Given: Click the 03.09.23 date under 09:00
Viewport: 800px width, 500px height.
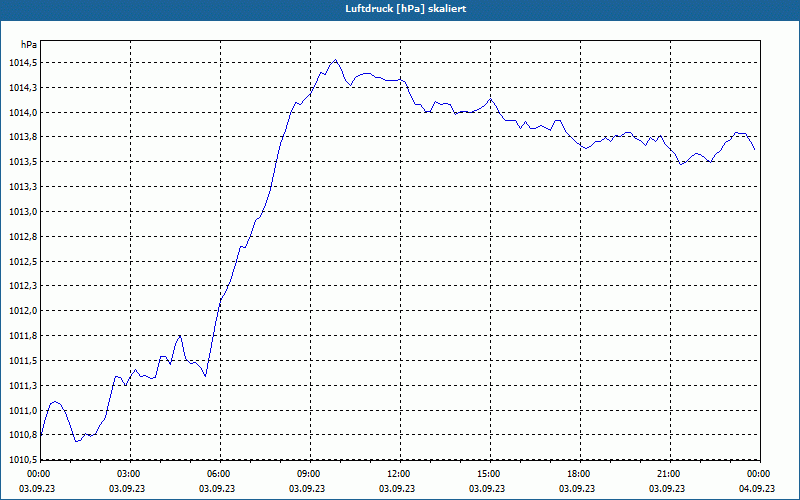Looking at the screenshot, I should (x=307, y=488).
